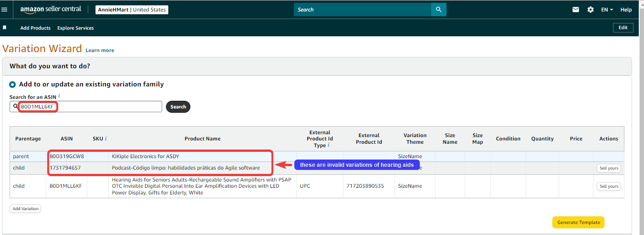Click the UPC cell in the table
This screenshot has height=235, width=644.
coord(304,186)
